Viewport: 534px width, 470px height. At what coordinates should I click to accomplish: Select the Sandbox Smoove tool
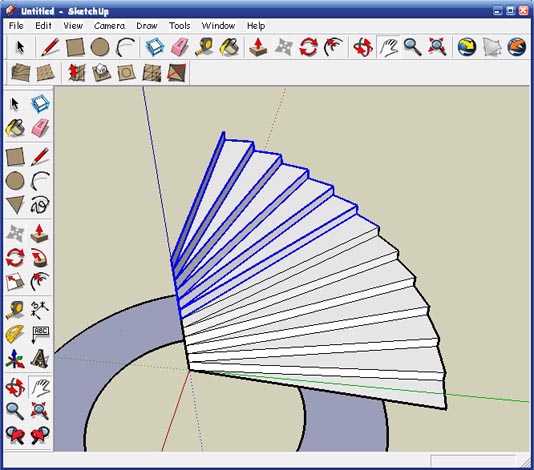(x=77, y=73)
